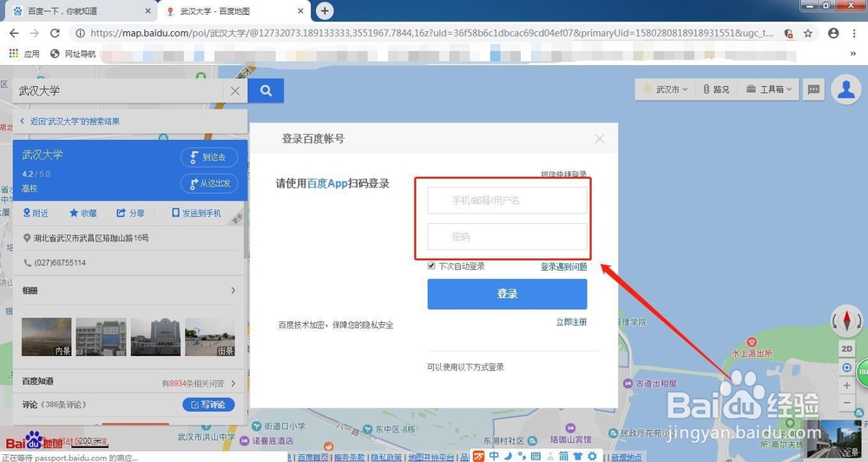Click the blue map search magnifier button
This screenshot has width=868, height=462.
click(266, 91)
